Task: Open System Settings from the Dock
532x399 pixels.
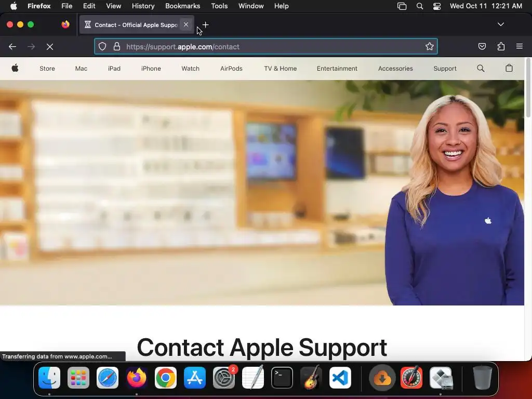Action: (x=224, y=378)
